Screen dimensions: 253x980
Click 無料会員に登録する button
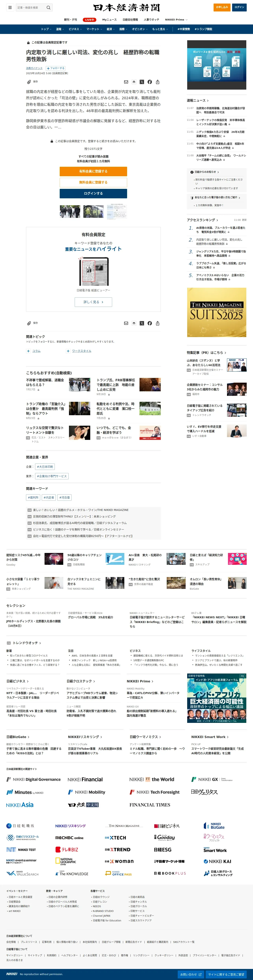93,183
